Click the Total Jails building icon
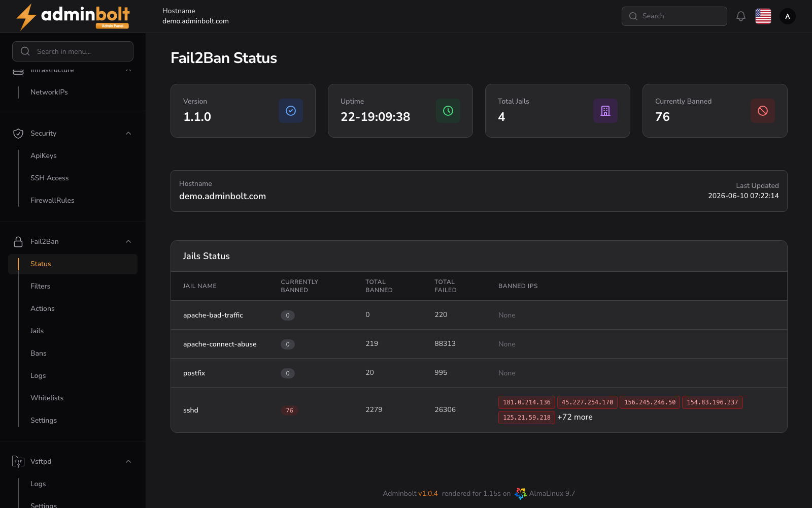Viewport: 812px width, 508px height. pos(605,111)
